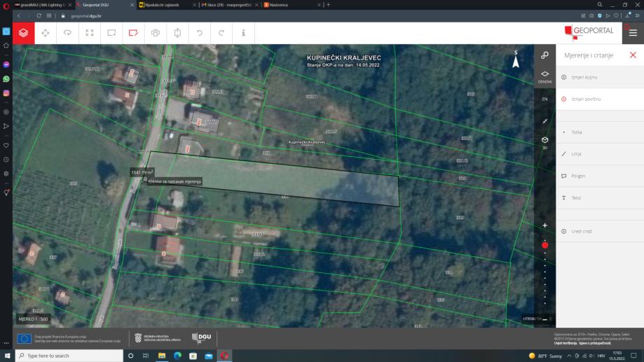644x362 pixels.
Task: Click the DGU logo in footer
Action: [x=202, y=337]
